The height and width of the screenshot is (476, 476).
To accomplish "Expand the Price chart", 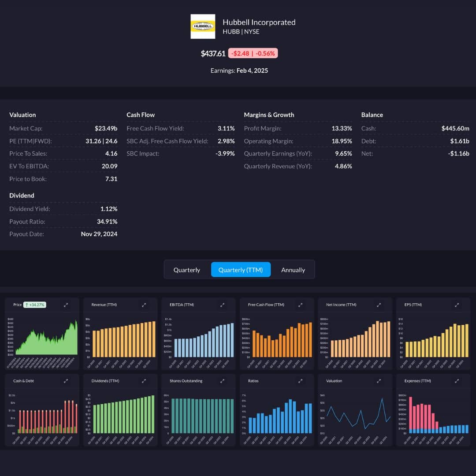I will pyautogui.click(x=66, y=305).
